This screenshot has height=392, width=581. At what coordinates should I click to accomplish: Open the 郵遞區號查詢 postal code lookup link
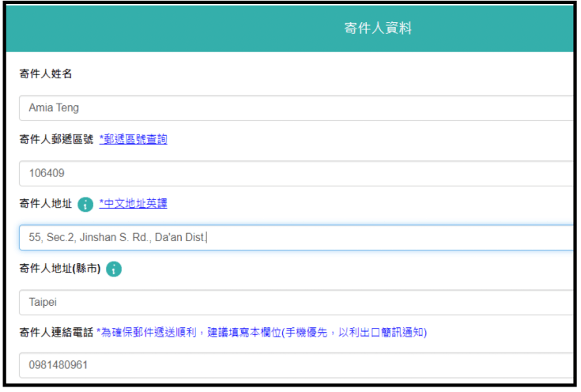(133, 139)
